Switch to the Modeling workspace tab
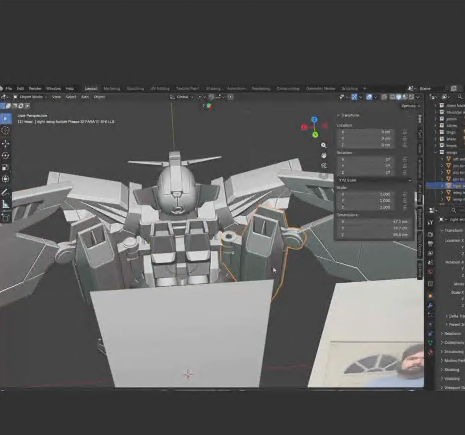The image size is (465, 435). (x=112, y=88)
